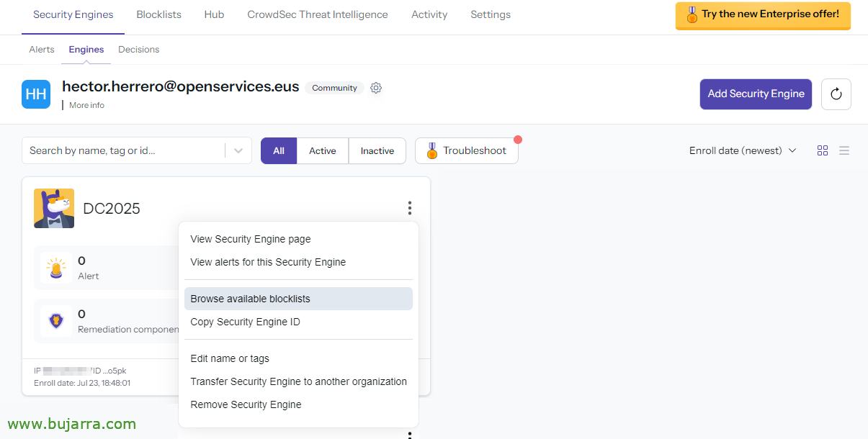This screenshot has height=439, width=868.
Task: Open the Hub top tab
Action: coord(214,14)
